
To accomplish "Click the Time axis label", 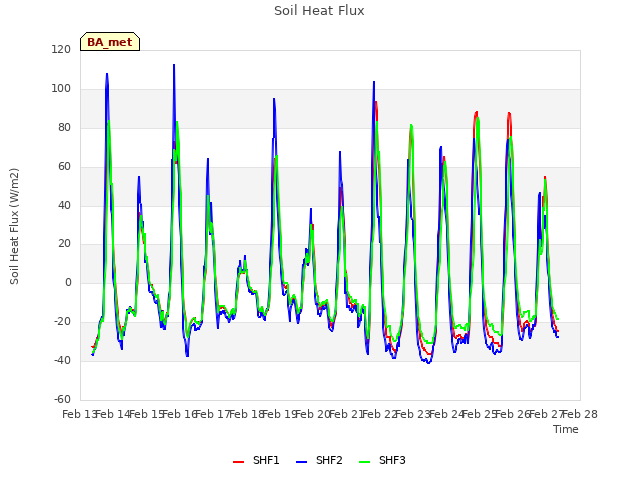I will point(566,429).
